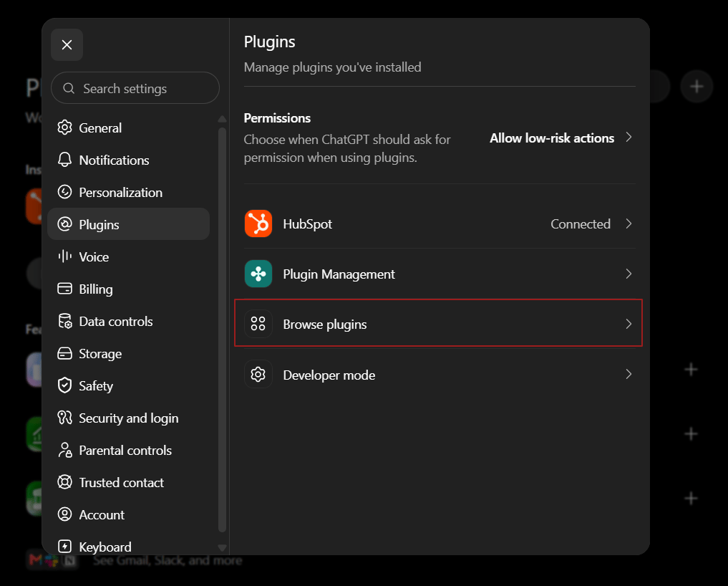728x586 pixels.
Task: Click the sidebar scroll up arrow
Action: (223, 119)
